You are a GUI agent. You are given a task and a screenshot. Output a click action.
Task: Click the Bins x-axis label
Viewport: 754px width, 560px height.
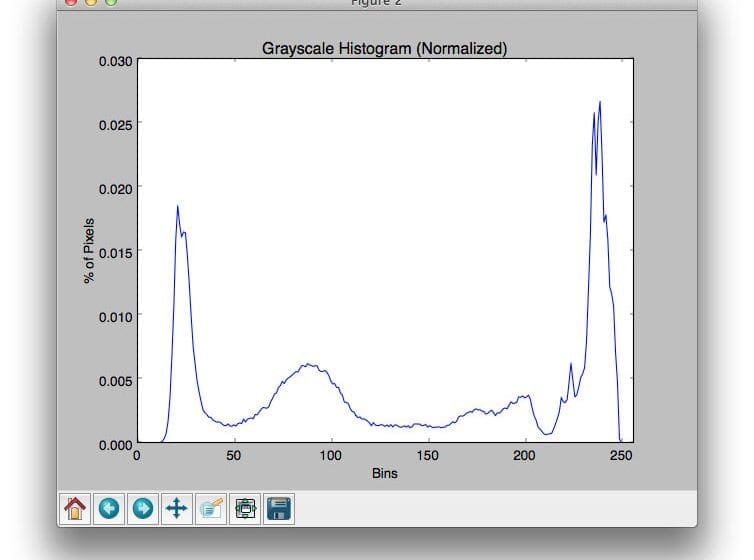(x=385, y=473)
